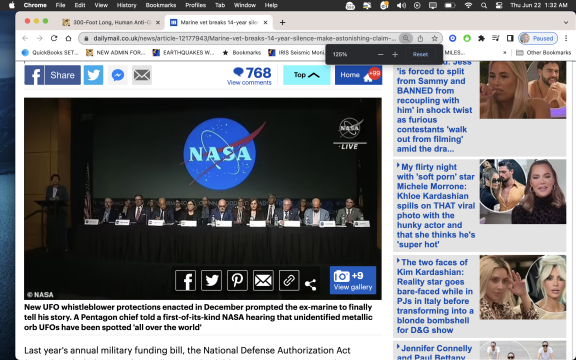Open QuickBooks SET bookmark
Screen dimensions: 576x360
tap(50, 53)
